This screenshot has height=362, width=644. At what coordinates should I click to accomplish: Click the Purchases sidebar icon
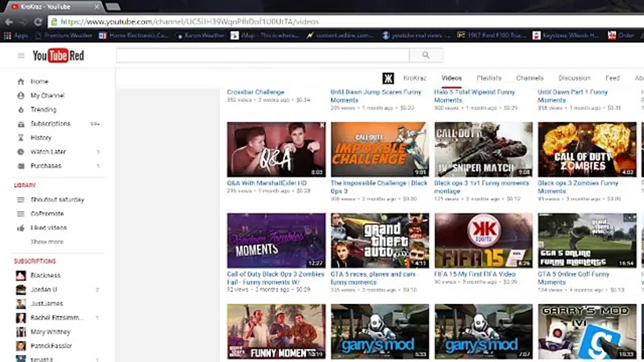[21, 166]
